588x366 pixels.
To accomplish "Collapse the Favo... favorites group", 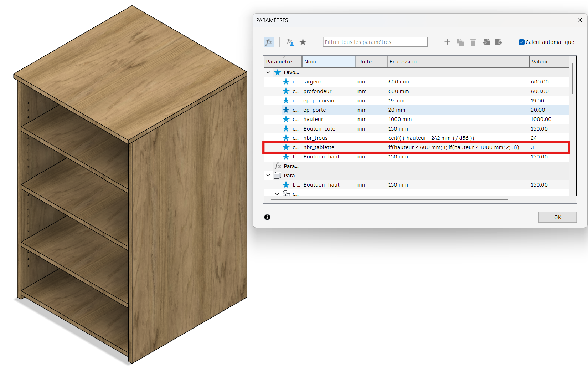I will (x=268, y=72).
